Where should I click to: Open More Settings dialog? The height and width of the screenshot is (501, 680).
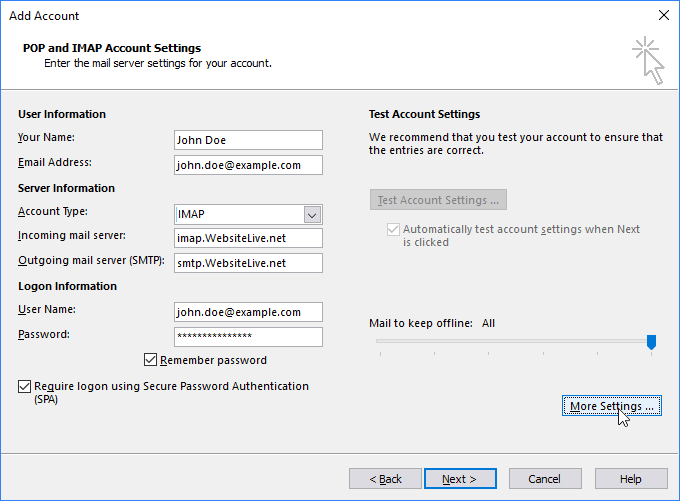click(x=612, y=406)
